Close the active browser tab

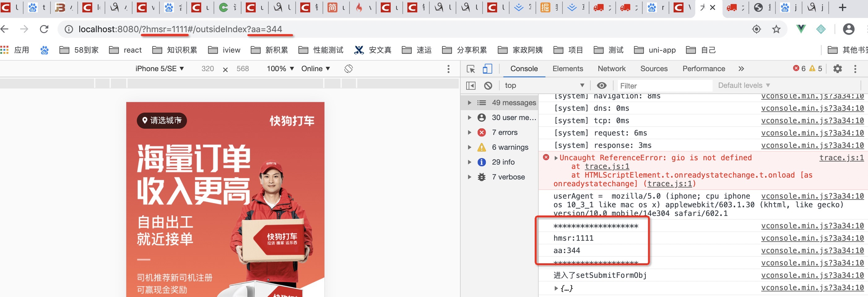coord(713,7)
